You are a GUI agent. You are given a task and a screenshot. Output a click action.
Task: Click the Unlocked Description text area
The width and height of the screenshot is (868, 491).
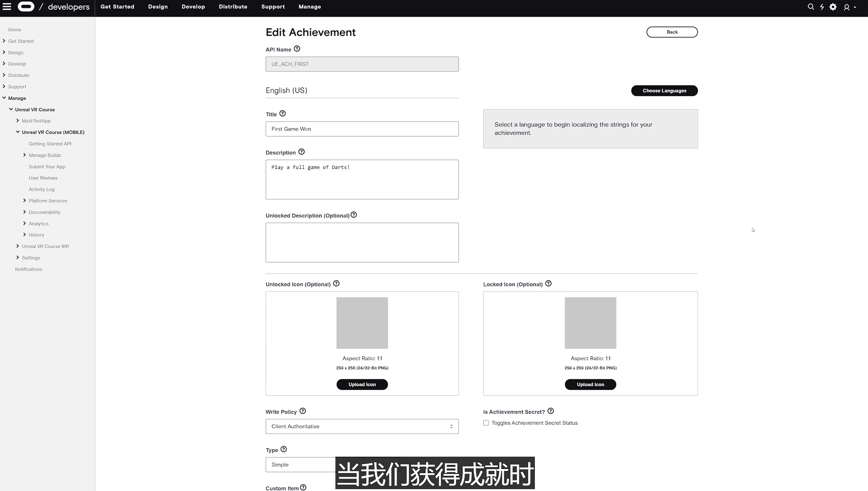click(362, 242)
